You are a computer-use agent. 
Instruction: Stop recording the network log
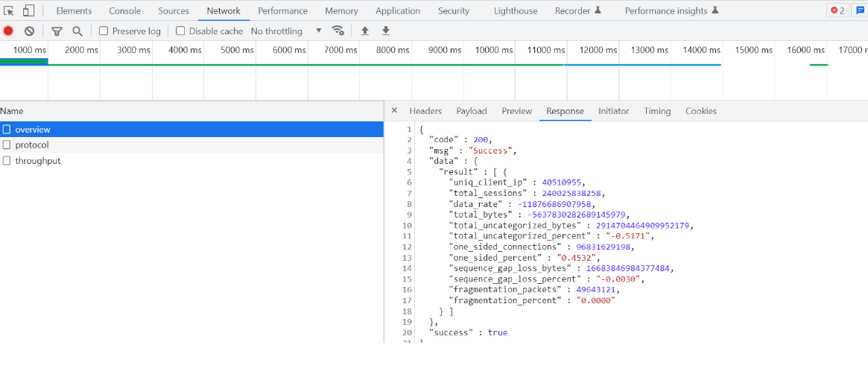point(8,31)
